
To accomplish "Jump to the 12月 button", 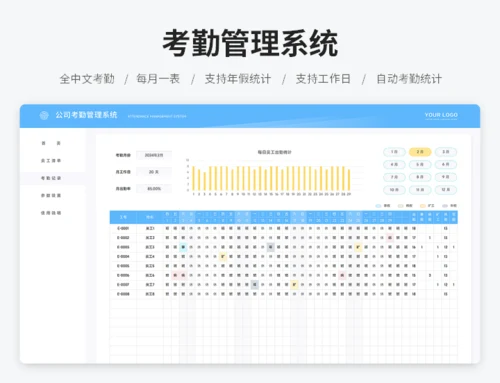I will 446,190.
